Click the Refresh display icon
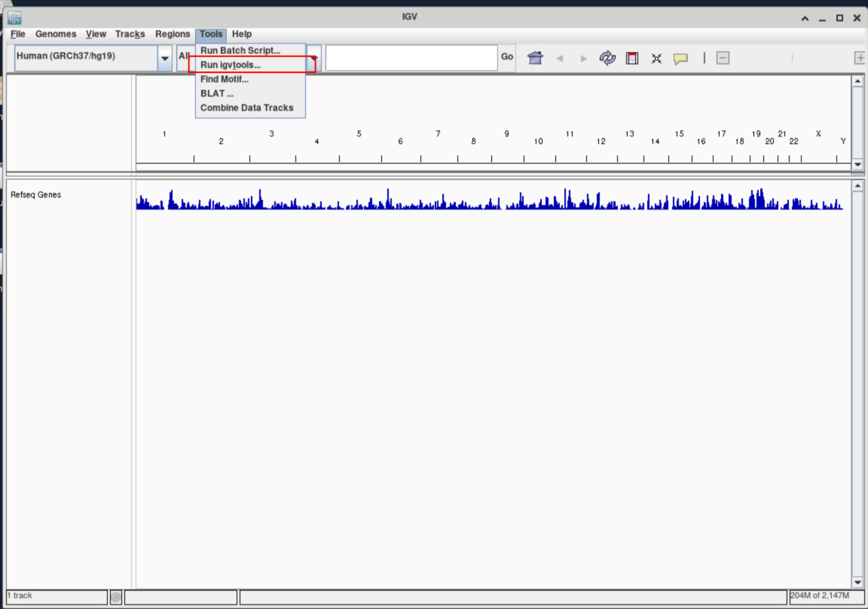The width and height of the screenshot is (868, 609). (607, 58)
